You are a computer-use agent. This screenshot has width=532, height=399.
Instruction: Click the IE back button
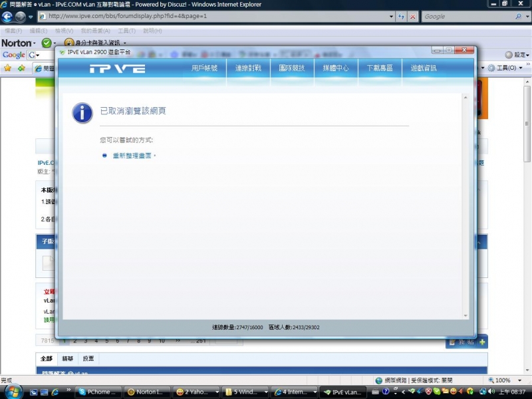point(7,16)
